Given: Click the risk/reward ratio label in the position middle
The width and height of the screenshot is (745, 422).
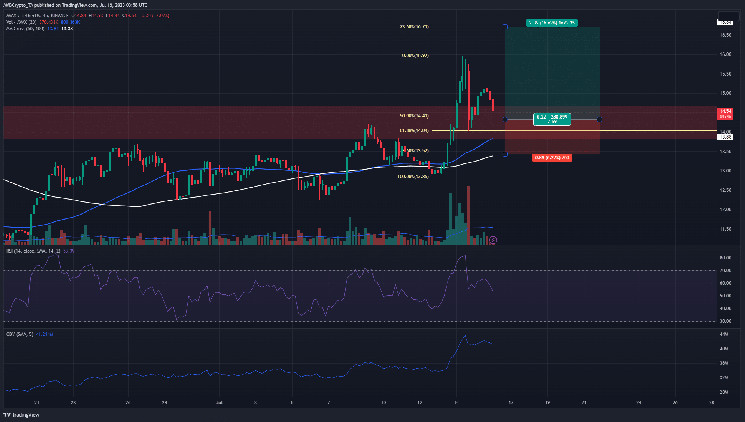Looking at the screenshot, I should click(x=552, y=119).
